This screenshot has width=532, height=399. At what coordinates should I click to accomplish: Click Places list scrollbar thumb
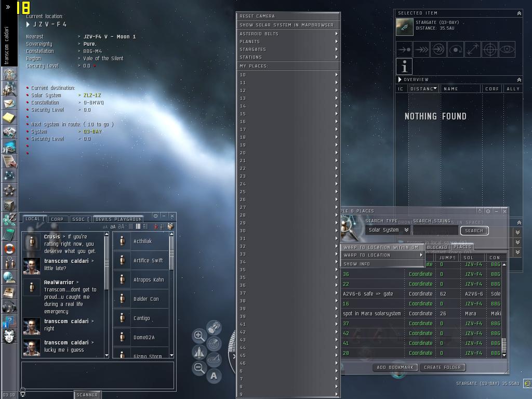[504, 345]
